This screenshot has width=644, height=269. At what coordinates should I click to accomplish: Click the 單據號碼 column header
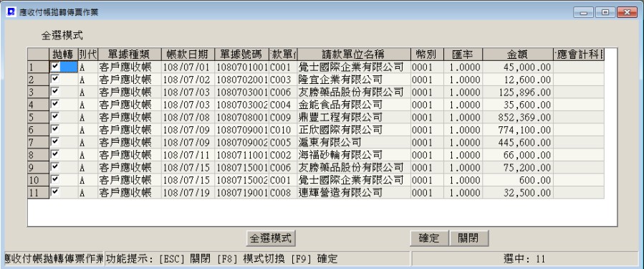[x=241, y=55]
